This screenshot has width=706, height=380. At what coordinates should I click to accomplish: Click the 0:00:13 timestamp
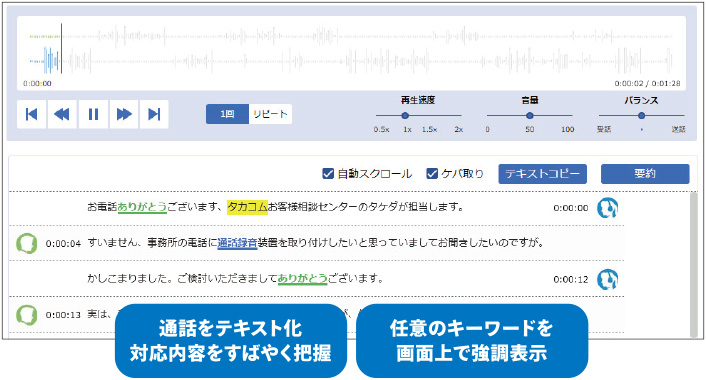coord(63,315)
